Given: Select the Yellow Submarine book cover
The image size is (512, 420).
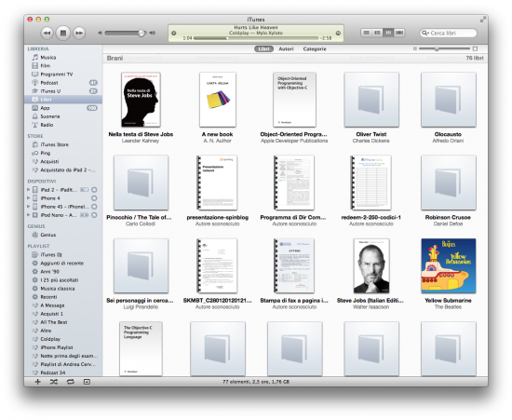Looking at the screenshot, I should [x=449, y=265].
